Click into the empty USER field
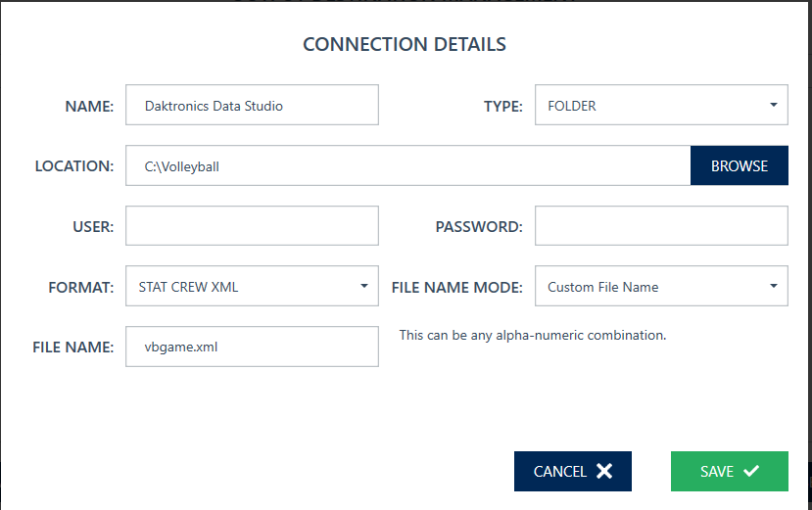Image resolution: width=812 pixels, height=510 pixels. [x=252, y=226]
